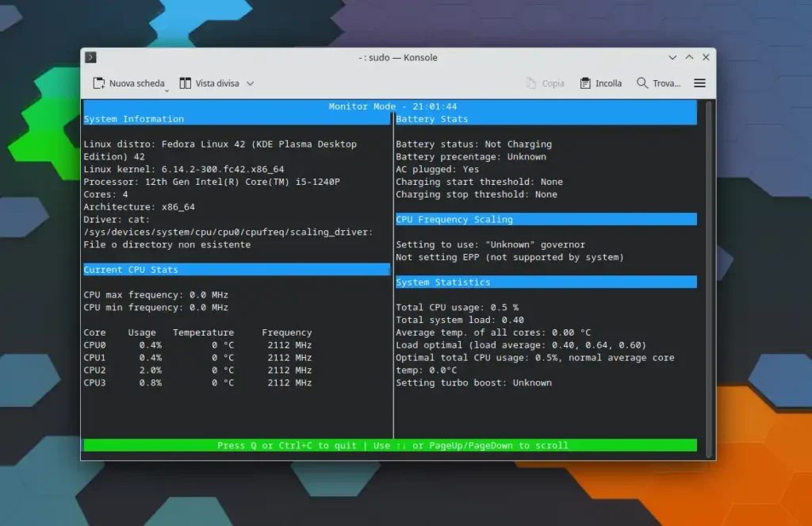The width and height of the screenshot is (812, 526).
Task: Click the Incolla paste button
Action: tap(601, 83)
